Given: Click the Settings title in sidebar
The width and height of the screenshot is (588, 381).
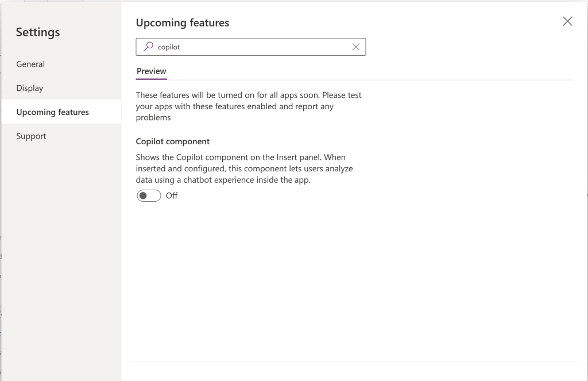Looking at the screenshot, I should 38,32.
